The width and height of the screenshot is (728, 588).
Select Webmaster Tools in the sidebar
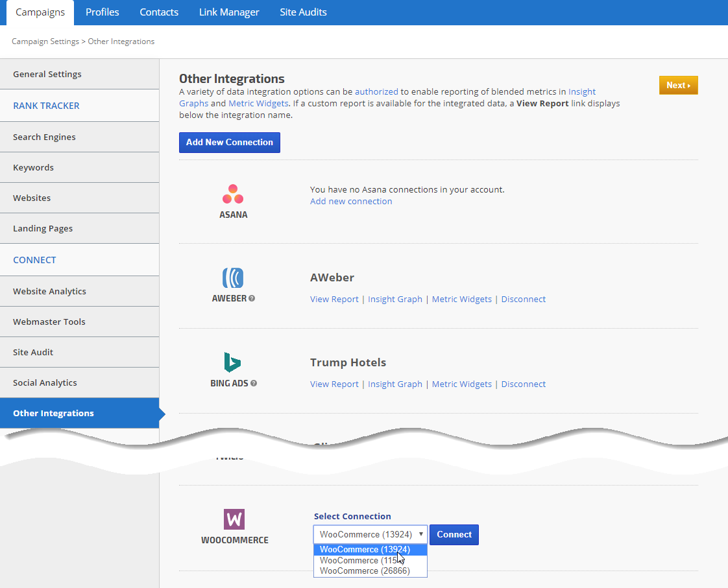click(x=49, y=322)
